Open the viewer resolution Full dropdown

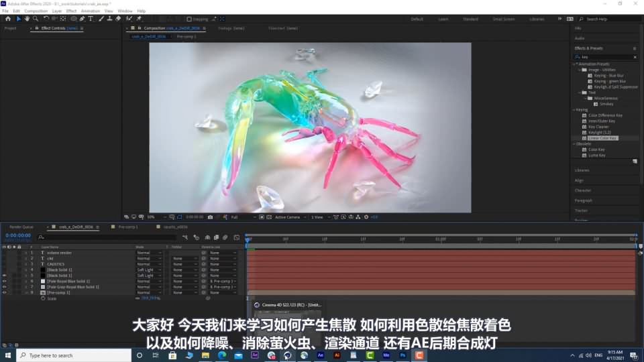(242, 217)
